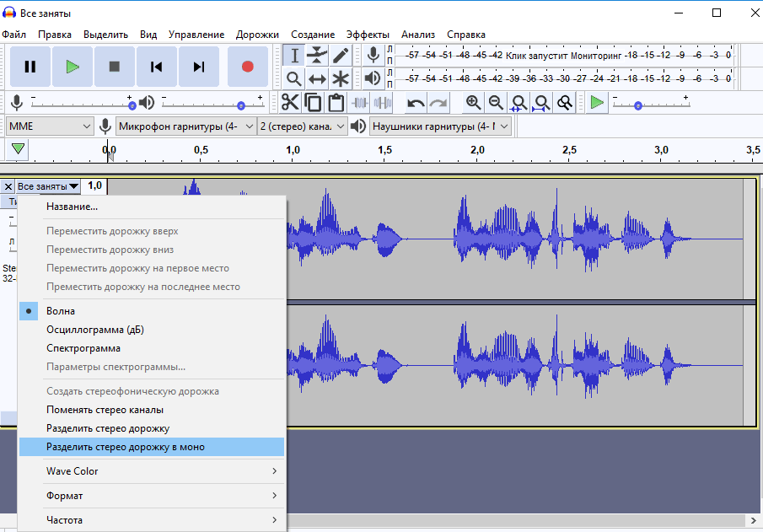Select the Волна view option

(152, 311)
